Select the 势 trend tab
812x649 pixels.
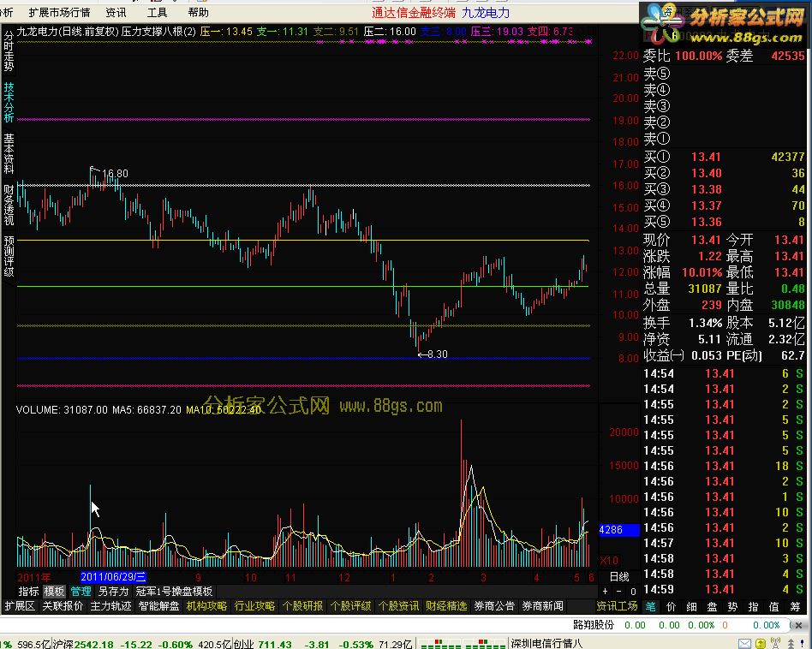pyautogui.click(x=732, y=606)
